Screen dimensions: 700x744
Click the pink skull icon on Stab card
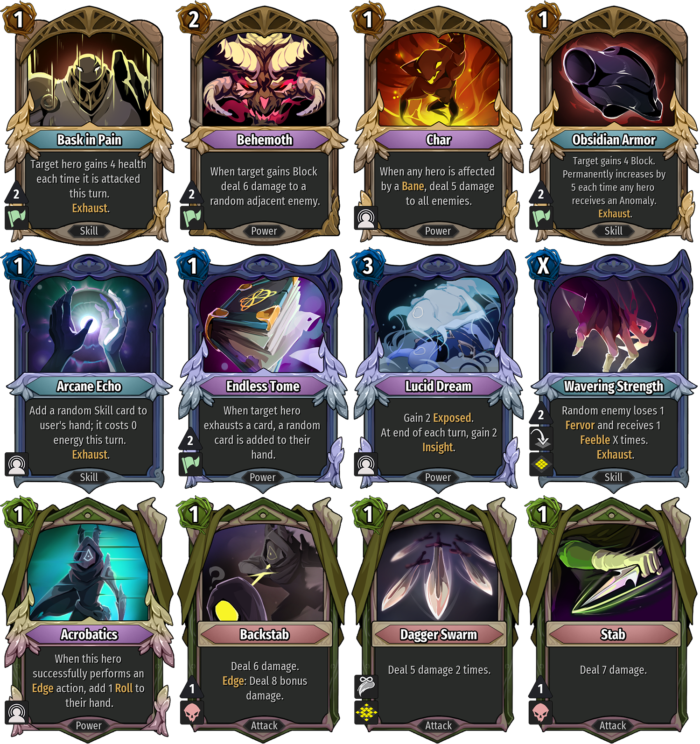point(541,712)
